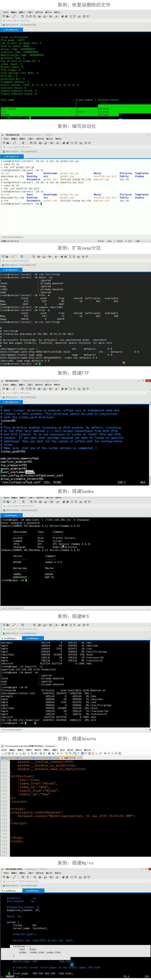The width and height of the screenshot is (151, 980).
Task: Click text 'Inode is Allocated'
Action: [x=14, y=37]
